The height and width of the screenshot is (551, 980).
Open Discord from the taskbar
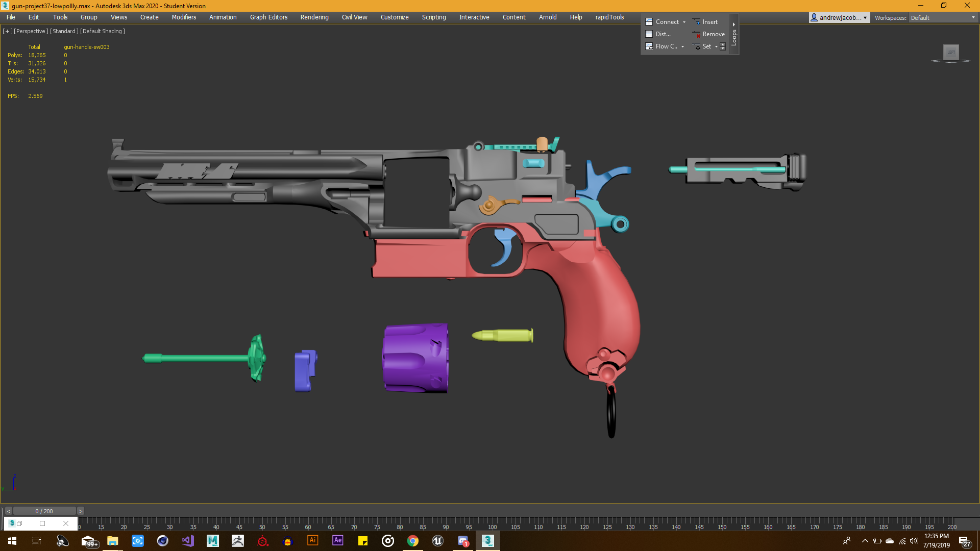[x=463, y=541]
